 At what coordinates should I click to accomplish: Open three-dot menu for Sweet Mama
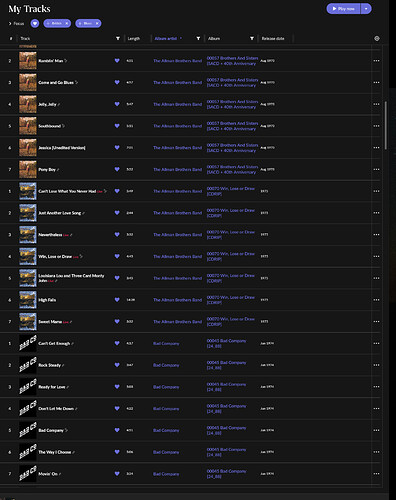point(376,321)
